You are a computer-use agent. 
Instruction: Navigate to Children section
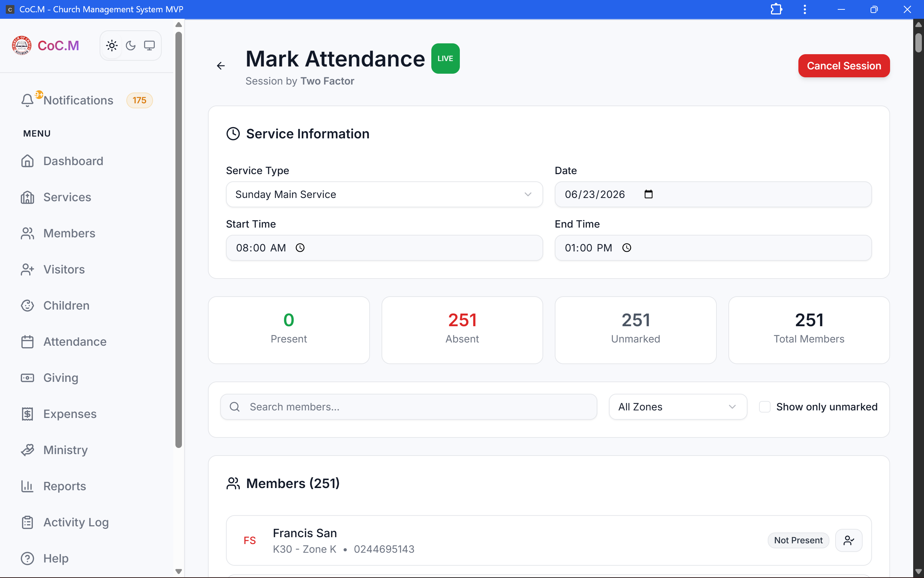point(66,306)
